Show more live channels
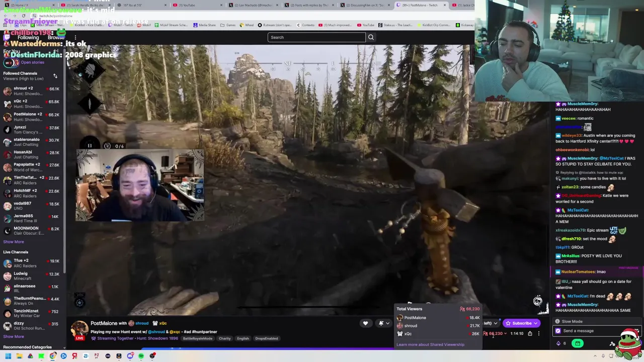The height and width of the screenshot is (362, 644). (x=14, y=336)
